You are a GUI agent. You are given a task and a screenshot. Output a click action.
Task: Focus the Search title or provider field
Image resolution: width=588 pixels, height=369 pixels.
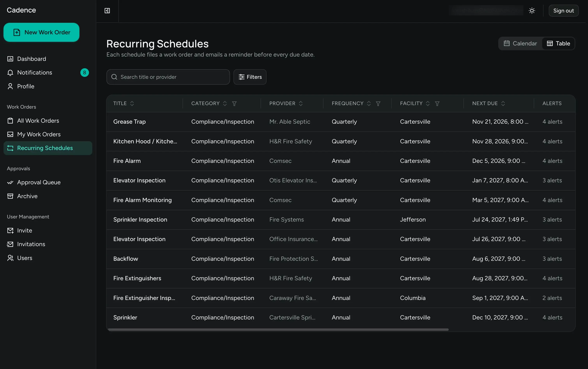[168, 77]
